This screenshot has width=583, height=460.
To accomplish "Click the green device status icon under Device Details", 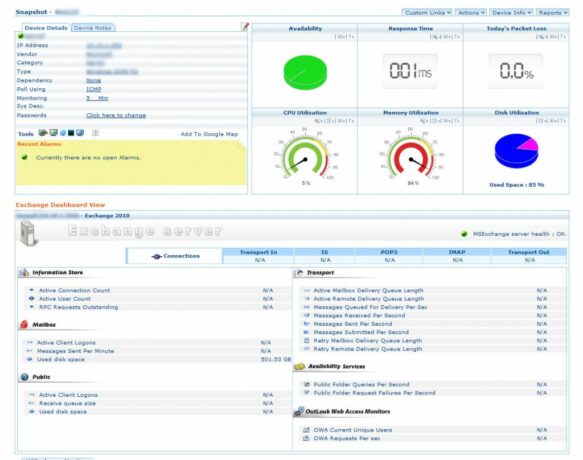I will coord(21,36).
